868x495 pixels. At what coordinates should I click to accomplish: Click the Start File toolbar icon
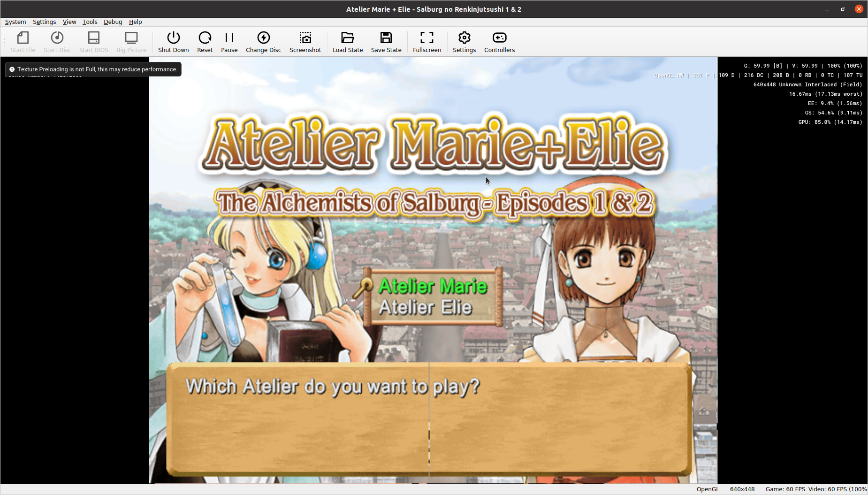[x=23, y=42]
